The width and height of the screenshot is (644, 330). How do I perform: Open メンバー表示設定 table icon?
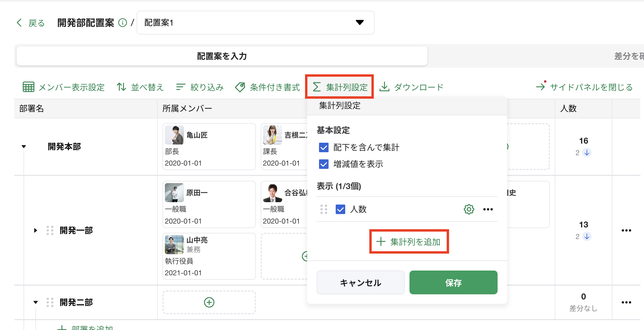[29, 87]
